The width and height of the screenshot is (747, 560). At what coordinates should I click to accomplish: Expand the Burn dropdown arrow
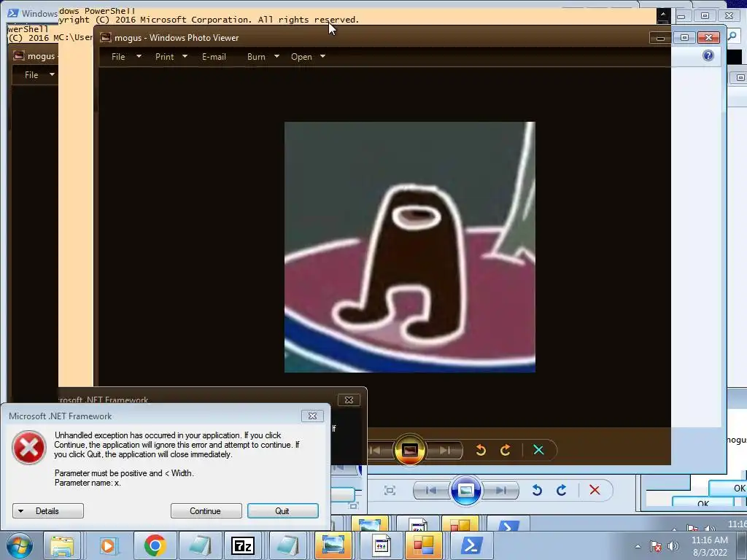click(x=276, y=56)
